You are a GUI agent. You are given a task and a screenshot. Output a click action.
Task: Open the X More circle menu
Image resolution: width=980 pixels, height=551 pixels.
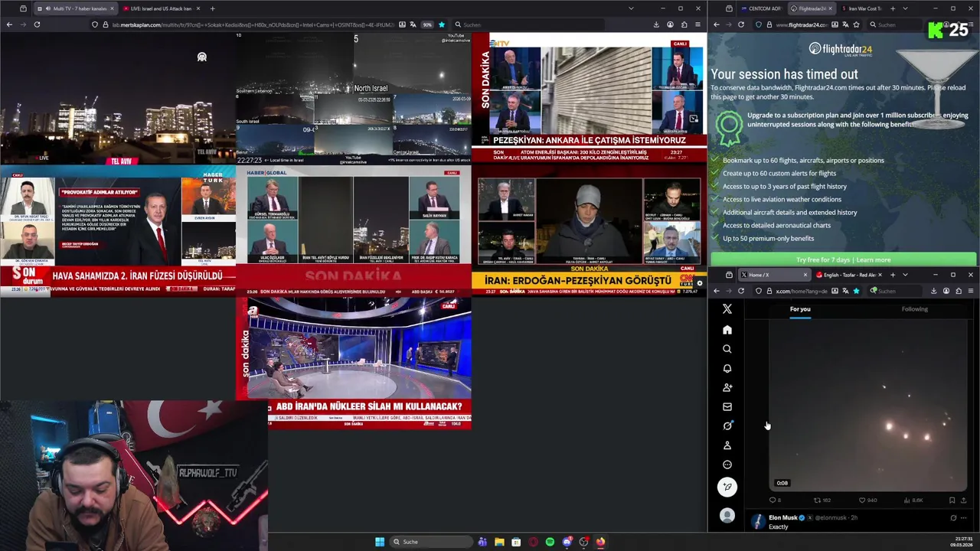click(727, 465)
